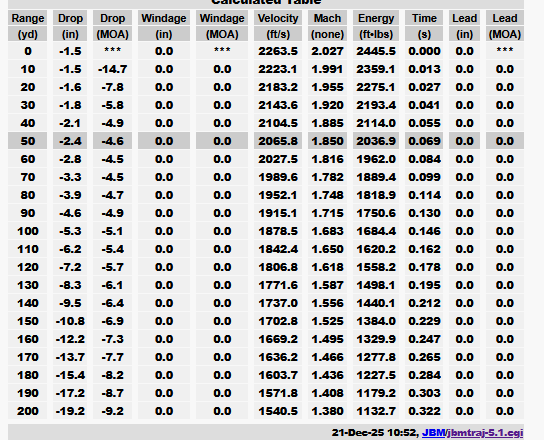Screen dimensions: 544x440
Task: Select the velocity value 1878.5
Action: pyautogui.click(x=278, y=231)
